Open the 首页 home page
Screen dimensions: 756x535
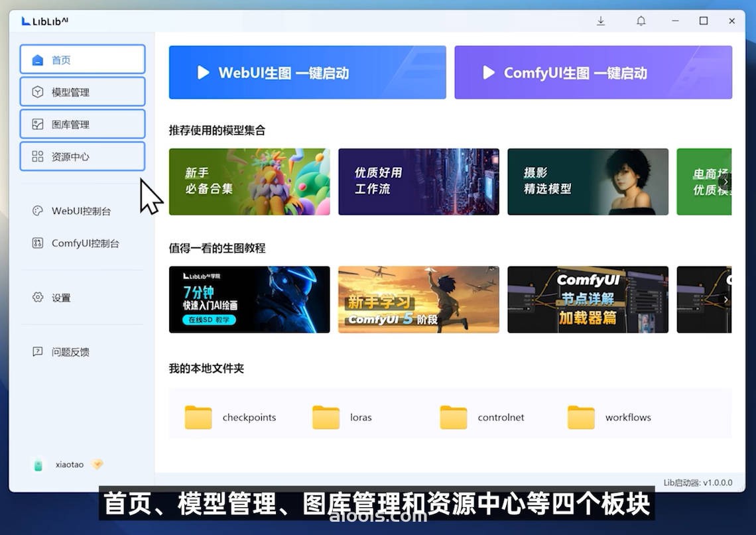point(82,60)
